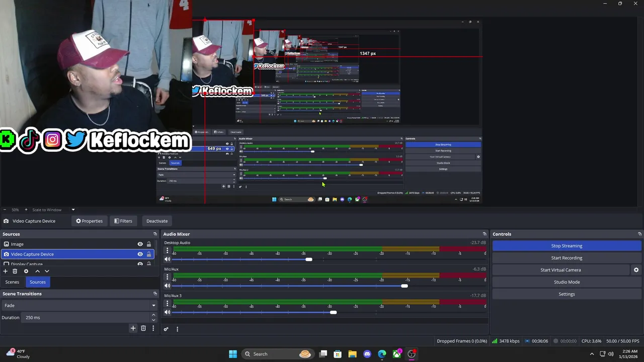Move the selected source up

click(x=37, y=271)
